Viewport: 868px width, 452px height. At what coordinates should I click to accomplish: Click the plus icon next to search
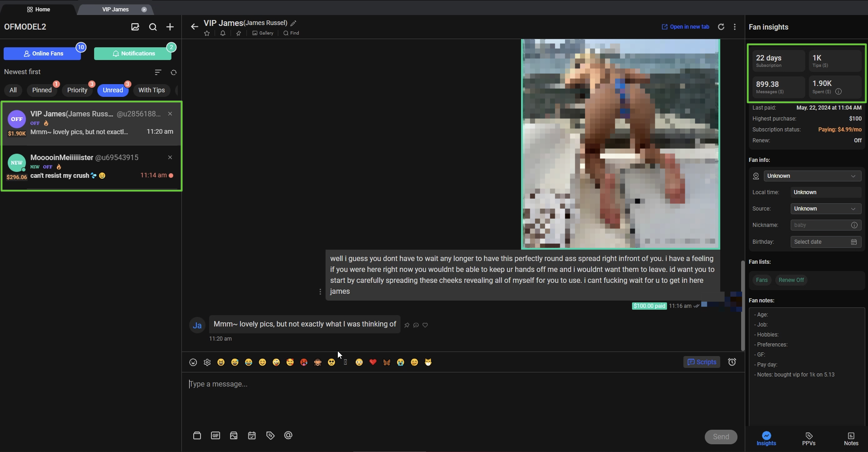tap(170, 27)
